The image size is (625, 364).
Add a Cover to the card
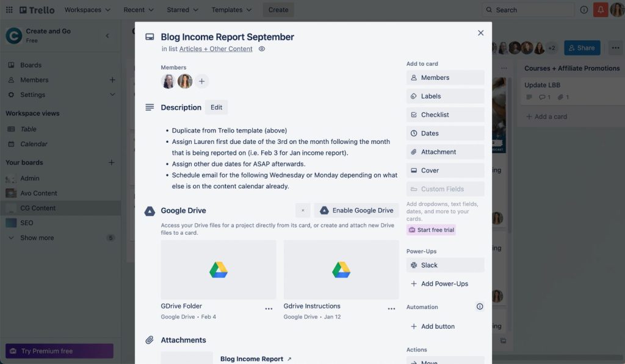pyautogui.click(x=445, y=170)
